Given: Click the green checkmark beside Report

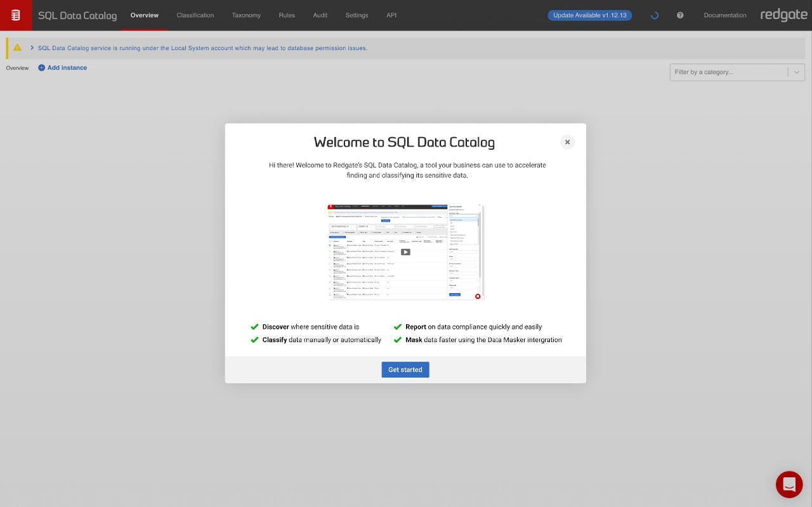Looking at the screenshot, I should [398, 327].
